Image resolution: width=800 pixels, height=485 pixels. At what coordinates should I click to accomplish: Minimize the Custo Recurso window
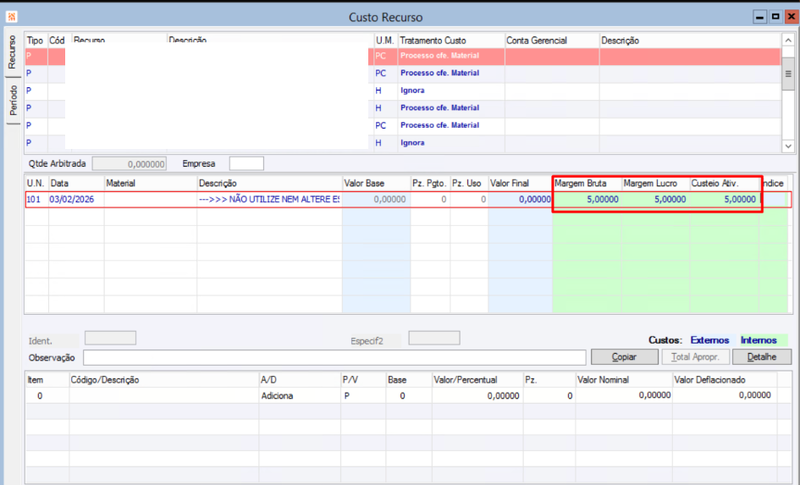coord(760,17)
